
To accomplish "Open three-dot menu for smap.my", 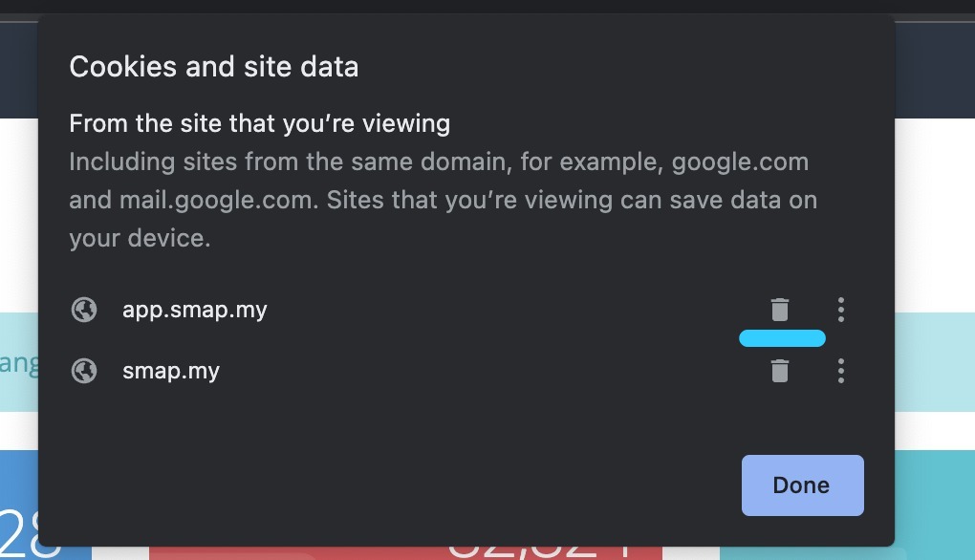I will [840, 371].
